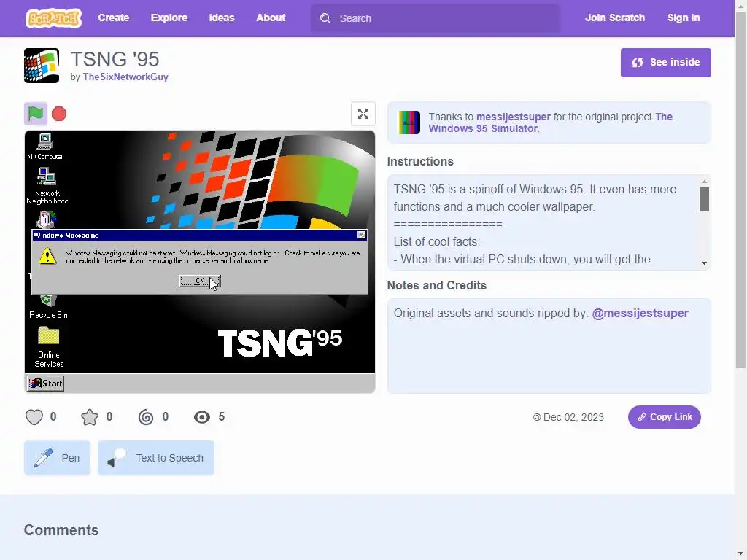
Task: Click Sign in
Action: 683,17
